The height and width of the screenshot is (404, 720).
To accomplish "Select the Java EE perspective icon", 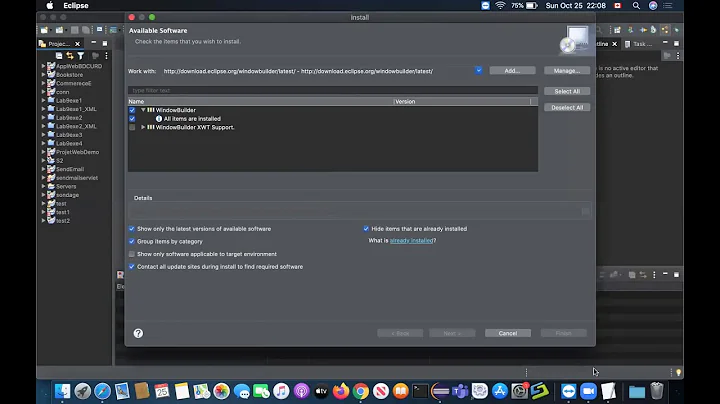I will (665, 30).
